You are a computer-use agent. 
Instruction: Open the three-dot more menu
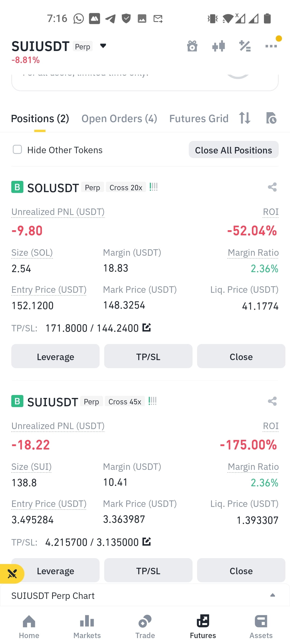[271, 46]
